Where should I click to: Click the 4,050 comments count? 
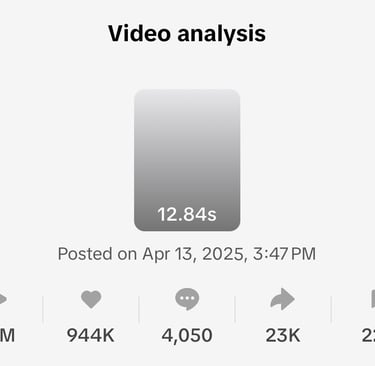coord(187,335)
